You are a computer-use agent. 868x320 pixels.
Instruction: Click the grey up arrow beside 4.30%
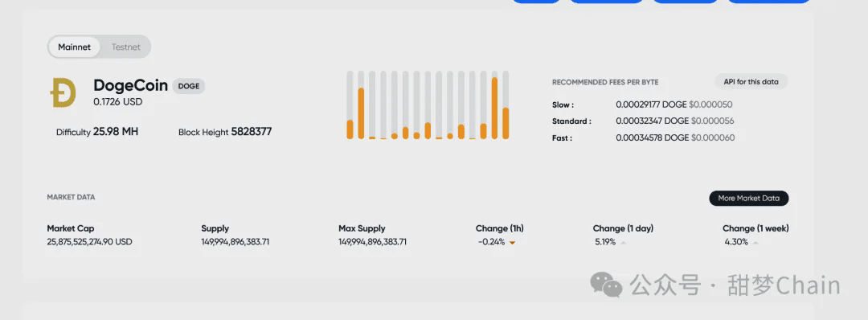(755, 243)
